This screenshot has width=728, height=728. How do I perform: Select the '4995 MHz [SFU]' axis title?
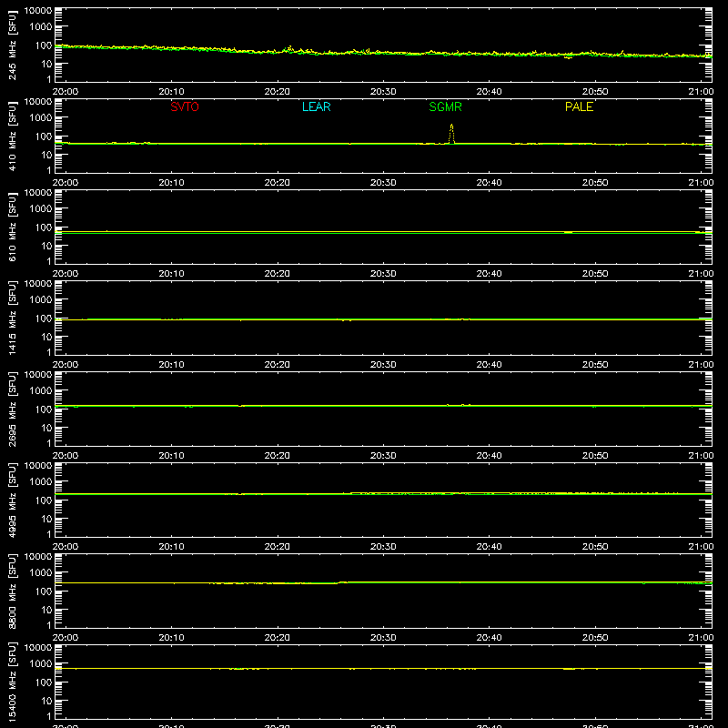coord(12,500)
